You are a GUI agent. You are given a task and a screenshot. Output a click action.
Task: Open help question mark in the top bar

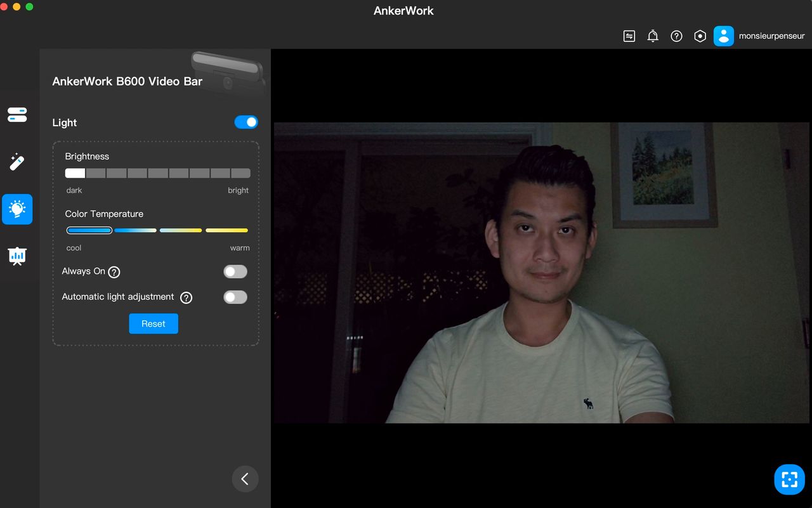pos(676,36)
